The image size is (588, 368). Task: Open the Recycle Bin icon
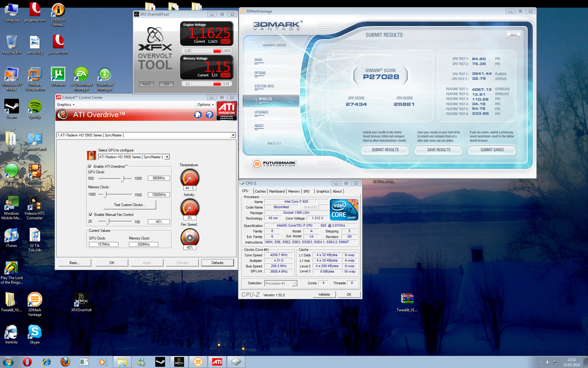(x=12, y=45)
